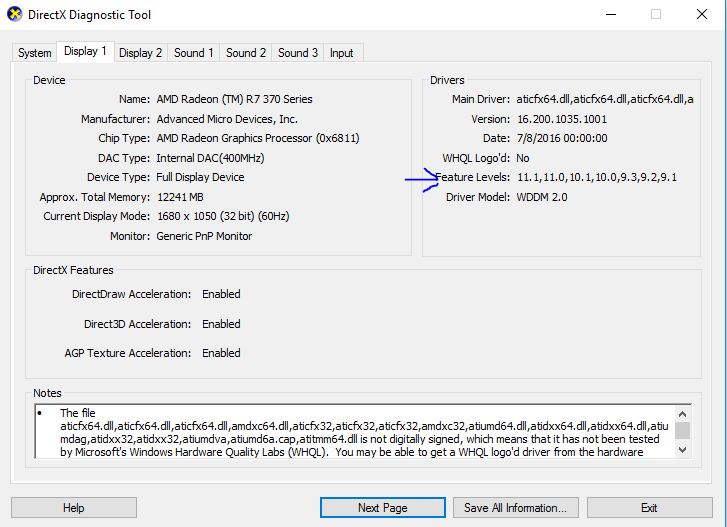The width and height of the screenshot is (727, 527).
Task: Go to the Sound 1 tab
Action: coord(193,53)
